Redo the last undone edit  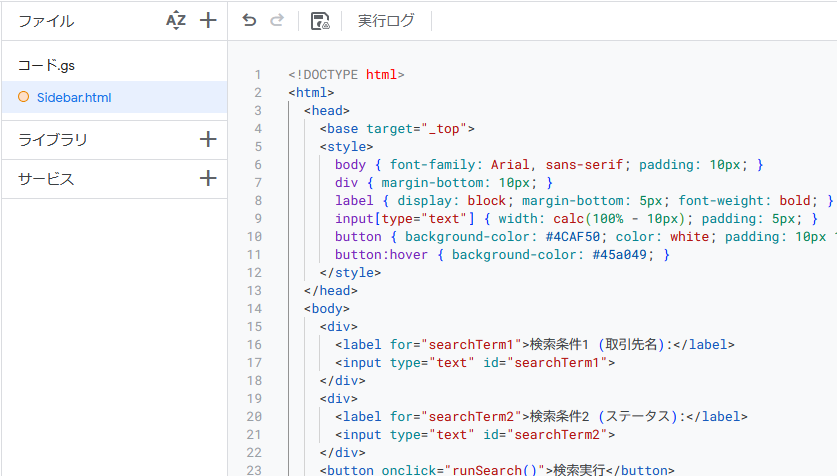coord(277,20)
